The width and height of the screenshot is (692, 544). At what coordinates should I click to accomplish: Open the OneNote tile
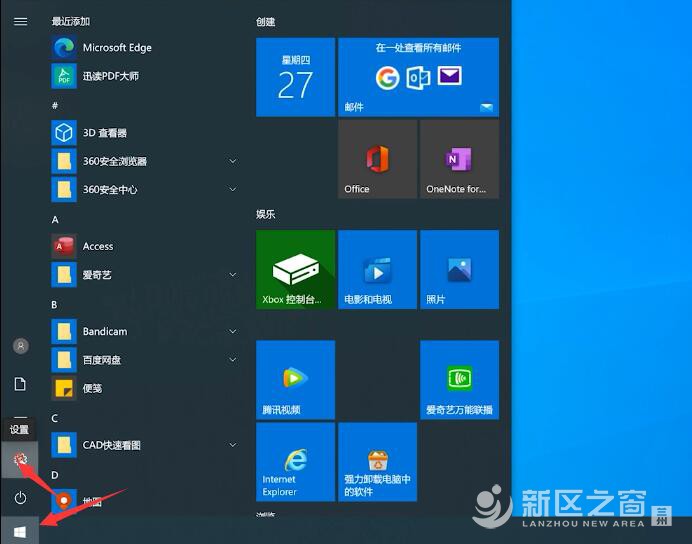[x=459, y=159]
